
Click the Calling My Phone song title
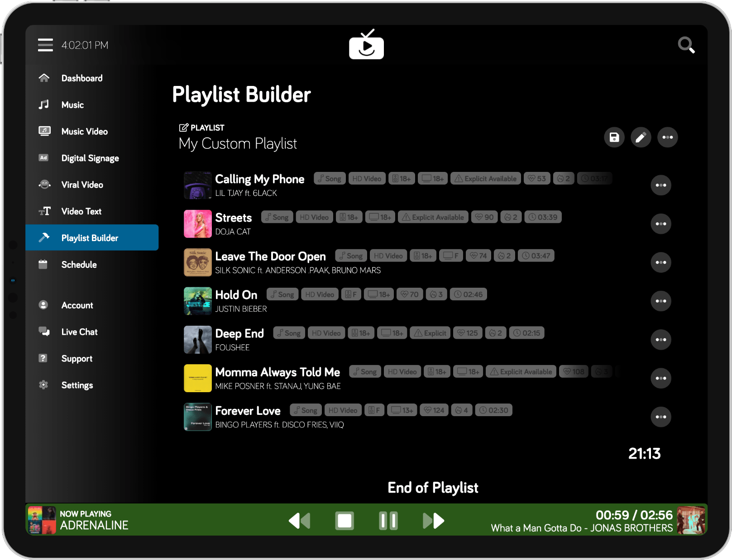tap(260, 179)
